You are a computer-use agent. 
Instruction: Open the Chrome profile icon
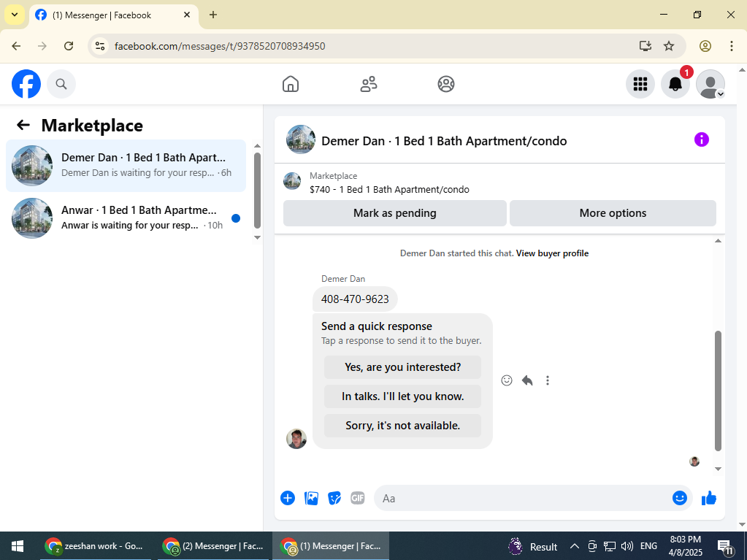(705, 46)
